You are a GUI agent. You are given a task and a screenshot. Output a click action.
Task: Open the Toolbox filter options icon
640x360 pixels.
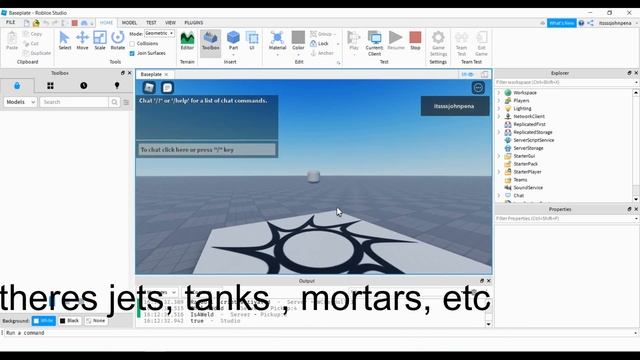pos(126,102)
